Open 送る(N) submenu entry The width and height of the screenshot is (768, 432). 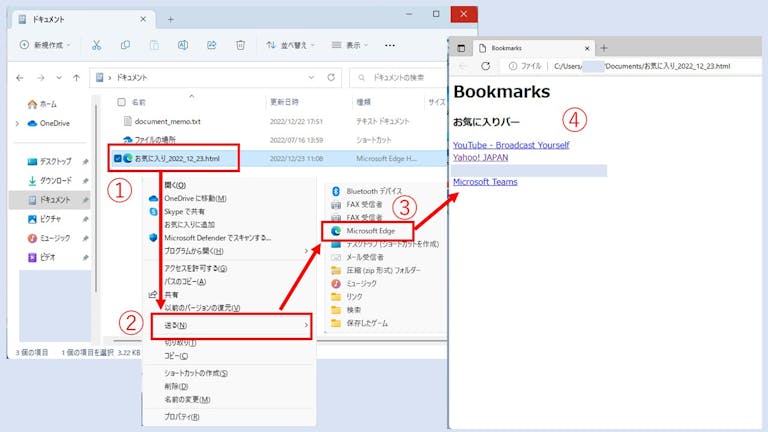(x=231, y=326)
